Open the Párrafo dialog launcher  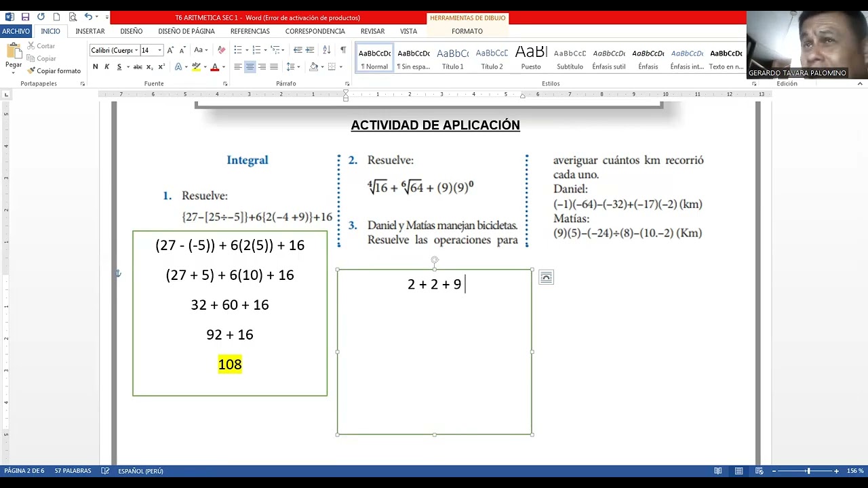click(x=347, y=84)
